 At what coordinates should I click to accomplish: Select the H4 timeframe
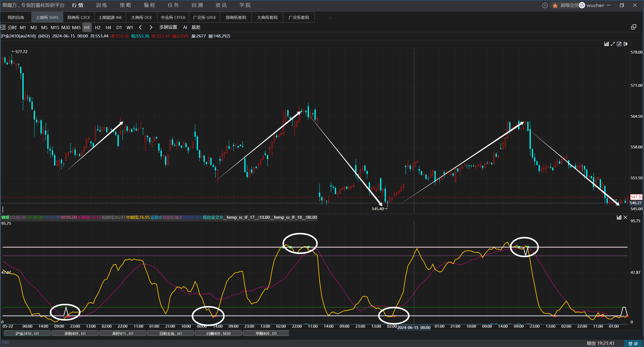(x=108, y=27)
